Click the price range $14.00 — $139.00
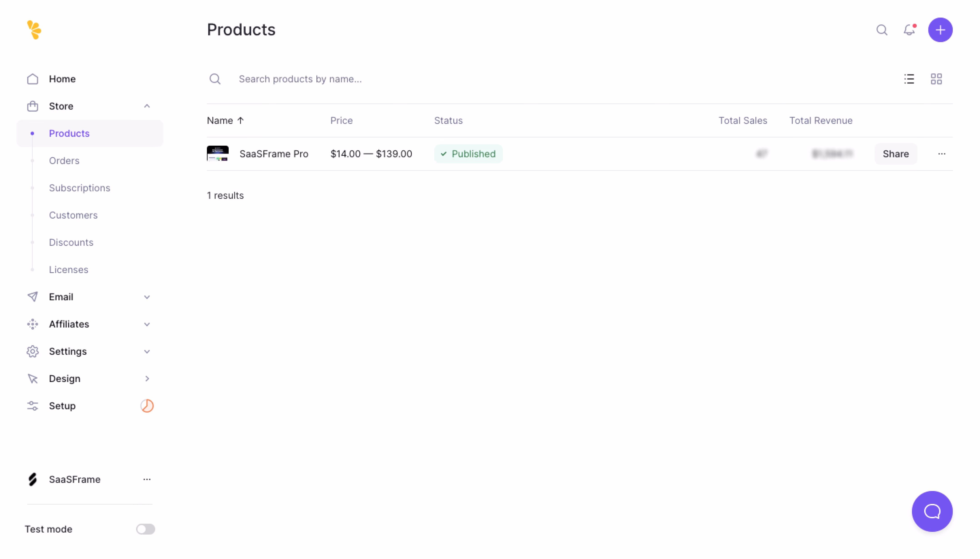 tap(371, 154)
